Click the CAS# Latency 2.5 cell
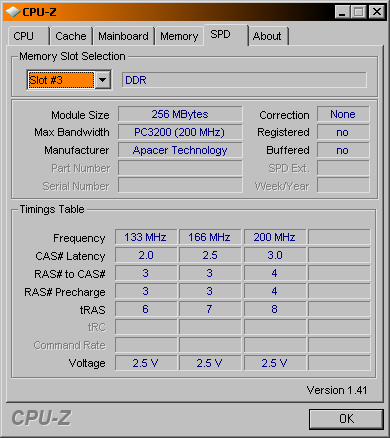Screen dimensions: 390x438 [210, 255]
